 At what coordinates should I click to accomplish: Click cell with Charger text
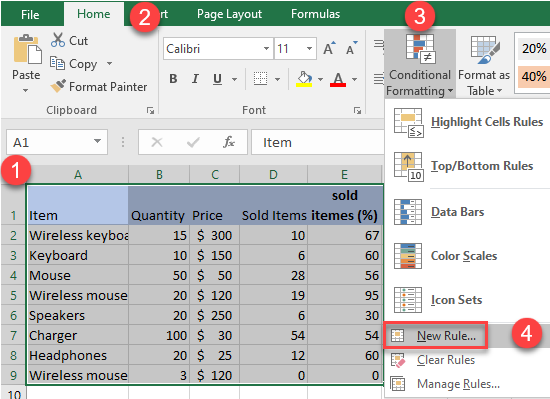coord(78,336)
